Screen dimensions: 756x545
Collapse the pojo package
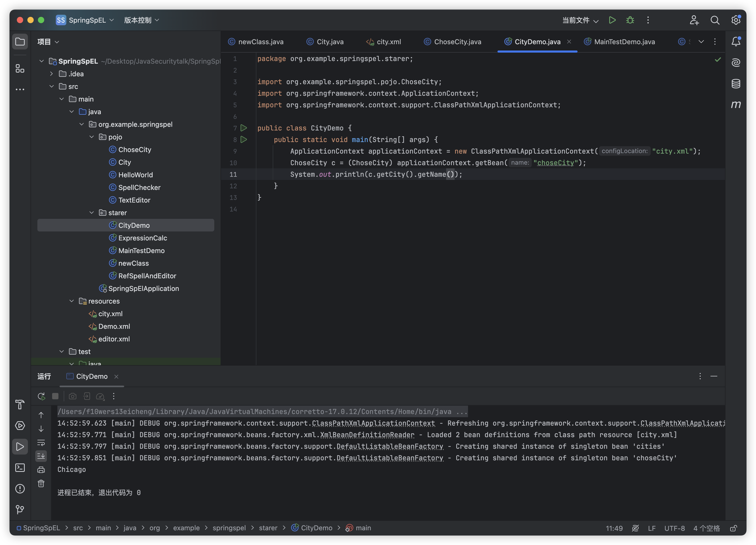[x=92, y=137]
